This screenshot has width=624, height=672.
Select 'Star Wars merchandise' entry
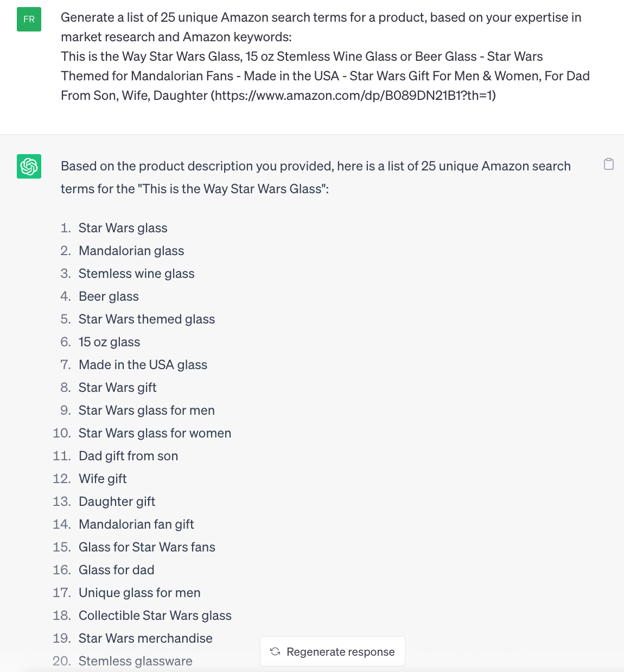click(145, 638)
